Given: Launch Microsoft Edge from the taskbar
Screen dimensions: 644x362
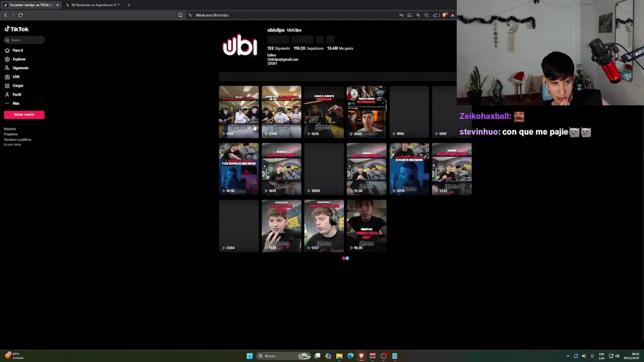Looking at the screenshot, I should pyautogui.click(x=350, y=356).
